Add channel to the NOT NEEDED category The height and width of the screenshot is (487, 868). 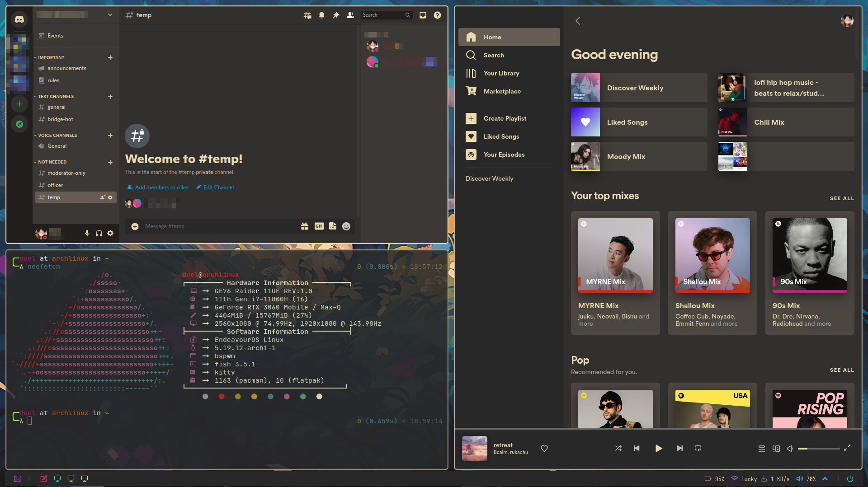coord(110,162)
